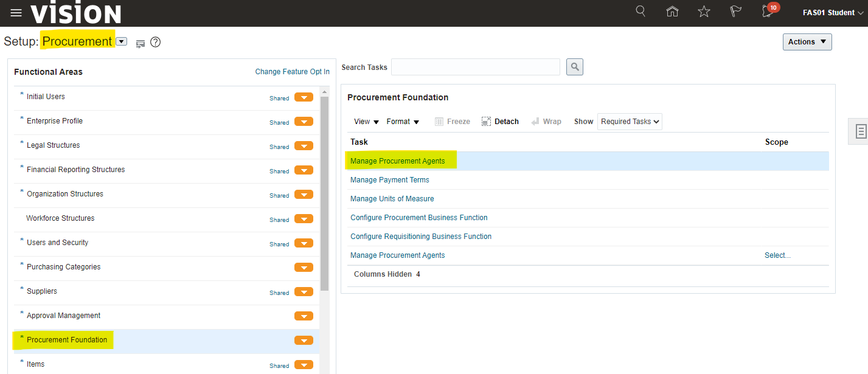Go to the Home icon
Image resolution: width=868 pixels, height=374 pixels.
[x=672, y=12]
